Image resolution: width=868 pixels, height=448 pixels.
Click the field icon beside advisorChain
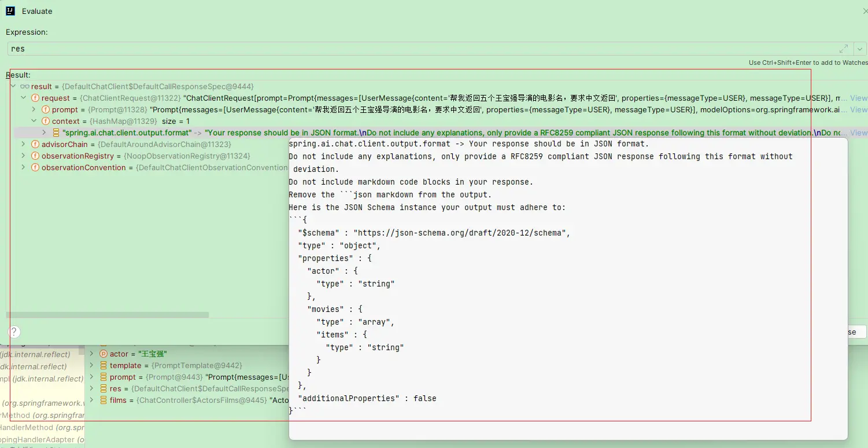click(35, 145)
